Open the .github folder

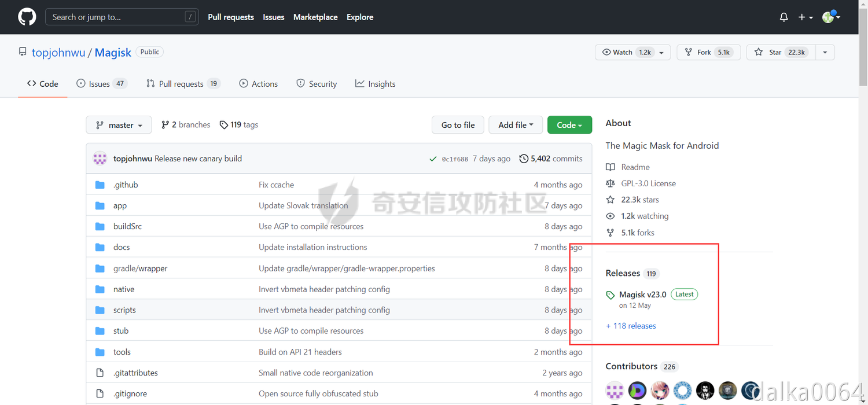coord(126,185)
